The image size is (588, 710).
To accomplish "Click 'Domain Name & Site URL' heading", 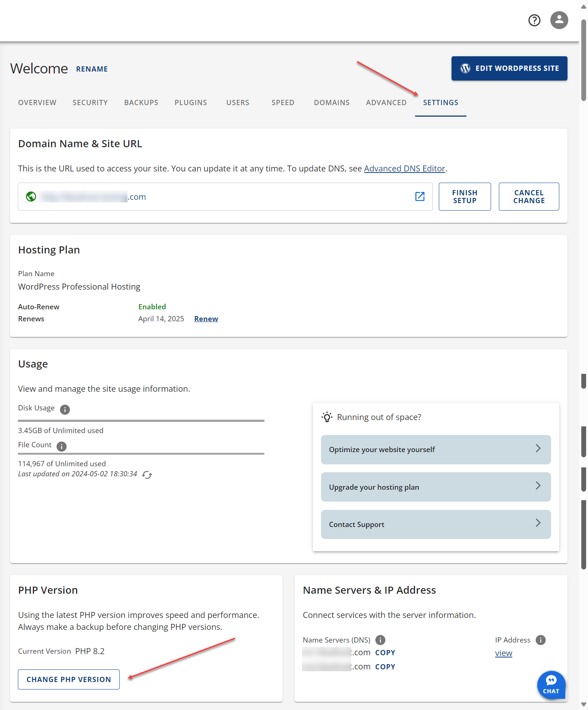I will [80, 144].
